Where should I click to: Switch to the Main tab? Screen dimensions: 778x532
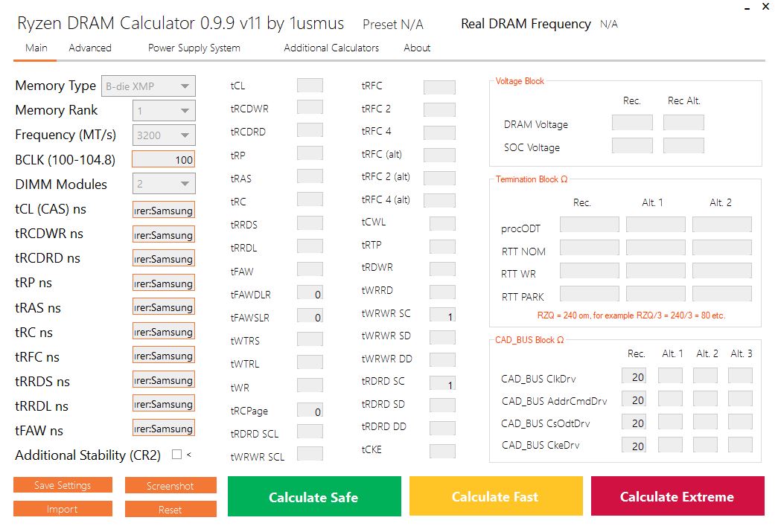tap(36, 48)
